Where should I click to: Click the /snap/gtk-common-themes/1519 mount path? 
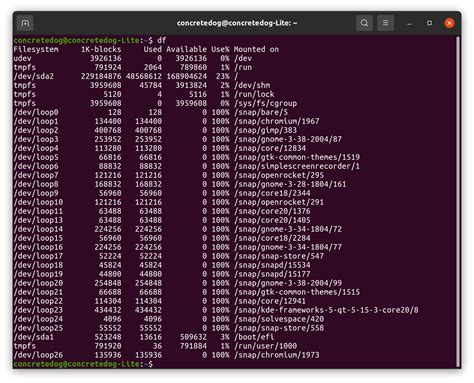click(297, 157)
